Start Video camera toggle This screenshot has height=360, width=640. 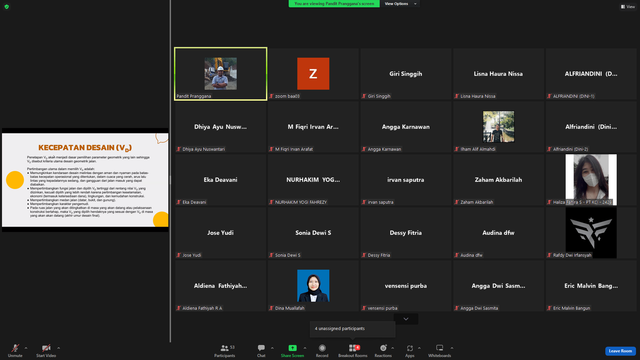tap(46, 350)
